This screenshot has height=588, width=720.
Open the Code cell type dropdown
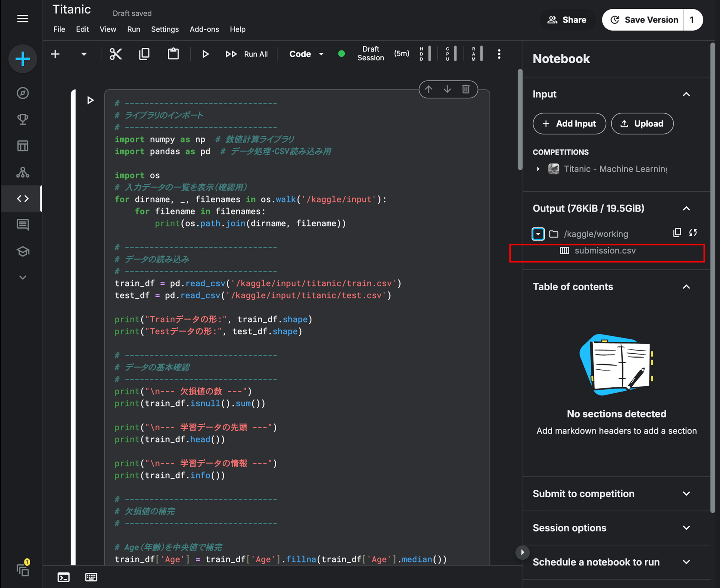(x=306, y=54)
